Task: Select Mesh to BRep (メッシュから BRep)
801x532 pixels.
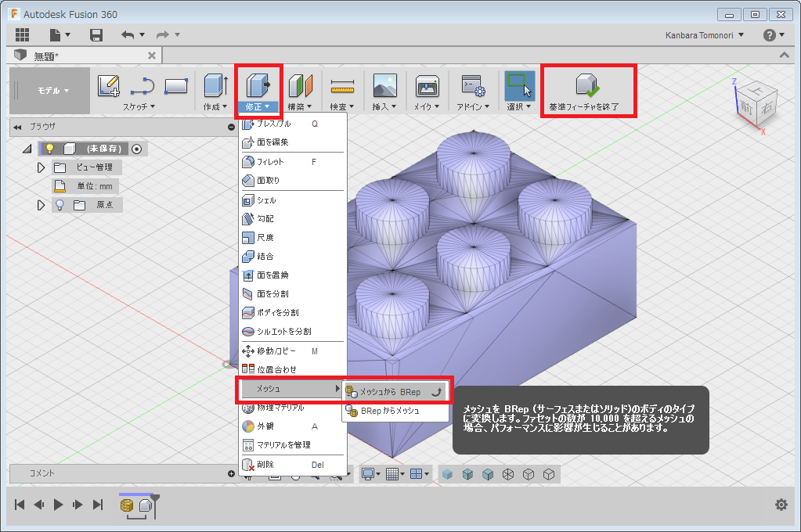Action: pos(395,392)
